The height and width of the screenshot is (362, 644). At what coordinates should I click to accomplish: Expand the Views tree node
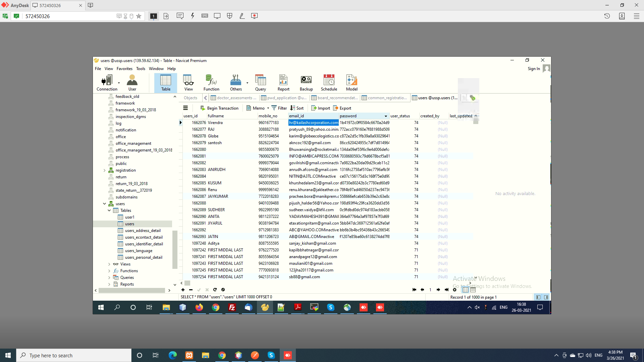tap(109, 264)
